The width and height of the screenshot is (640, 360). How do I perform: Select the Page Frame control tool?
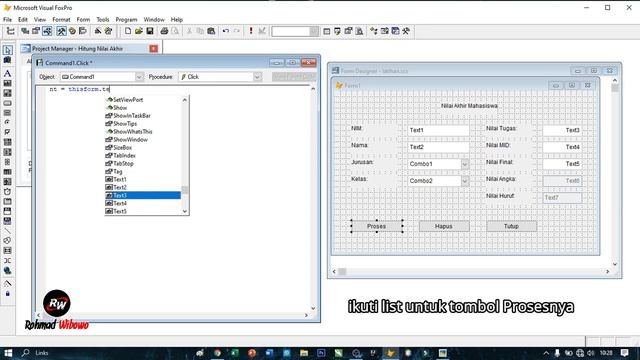(7, 201)
